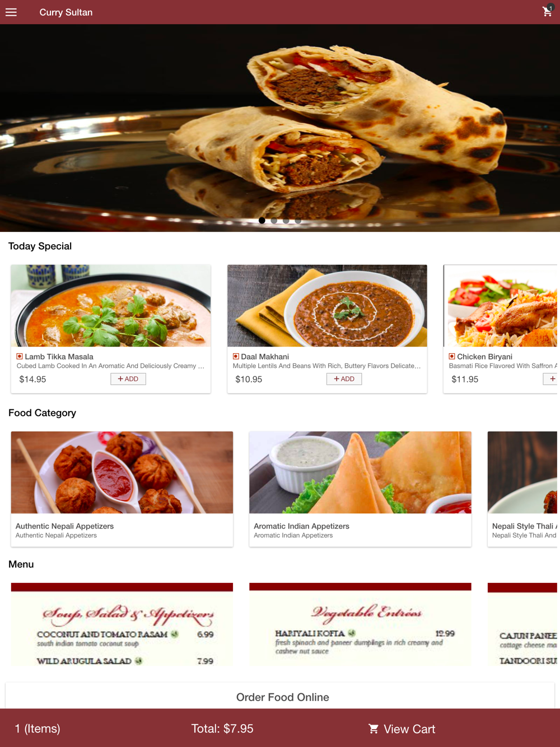
Task: View the Soup, Salad & Appetizers menu image
Action: coord(122,624)
